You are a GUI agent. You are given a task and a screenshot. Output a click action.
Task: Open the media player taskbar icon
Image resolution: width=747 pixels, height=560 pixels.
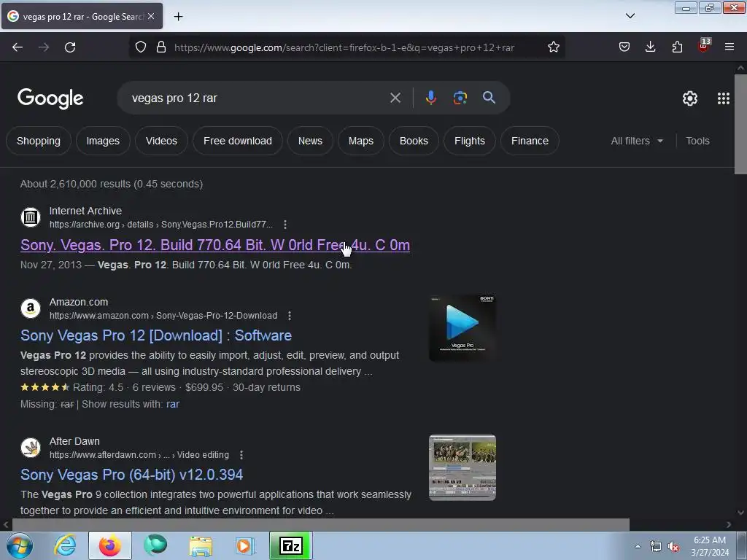click(245, 545)
